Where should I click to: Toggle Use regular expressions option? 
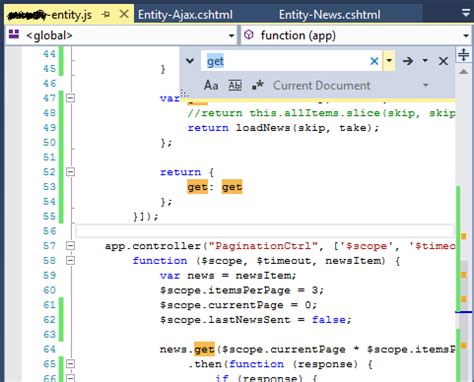(x=258, y=85)
